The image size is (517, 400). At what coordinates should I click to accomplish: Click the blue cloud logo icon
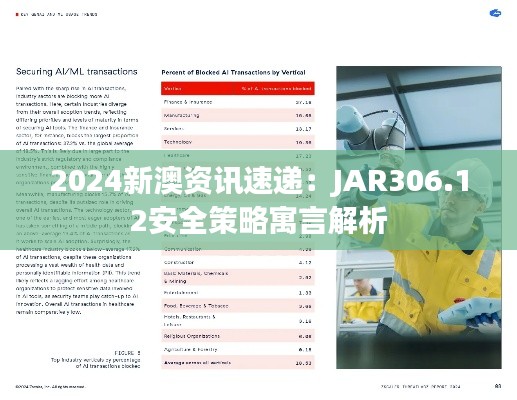(495, 13)
